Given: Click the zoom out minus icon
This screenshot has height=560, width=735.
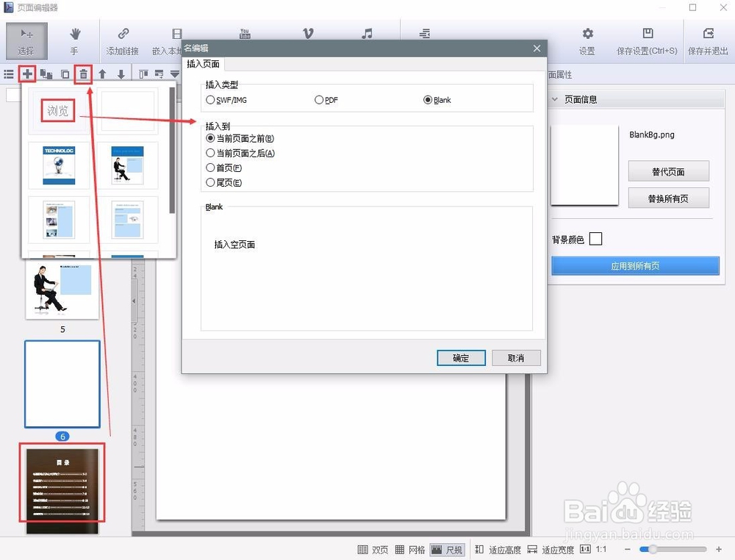Looking at the screenshot, I should (628, 549).
